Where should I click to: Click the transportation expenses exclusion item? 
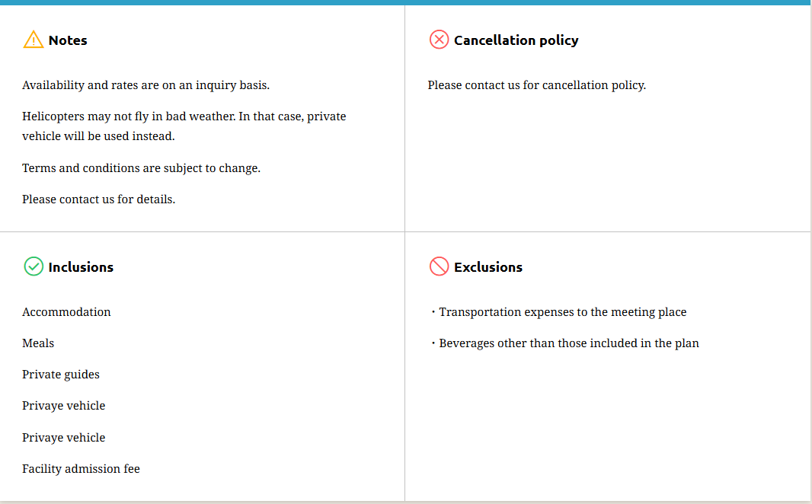click(x=562, y=312)
